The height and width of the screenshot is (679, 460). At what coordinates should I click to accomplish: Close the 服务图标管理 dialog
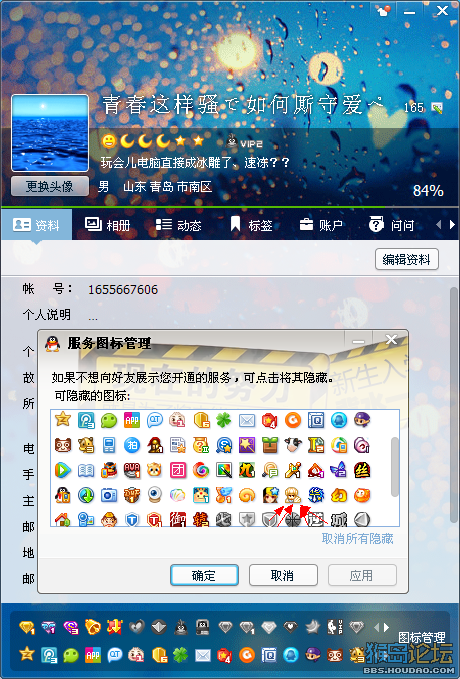(392, 340)
